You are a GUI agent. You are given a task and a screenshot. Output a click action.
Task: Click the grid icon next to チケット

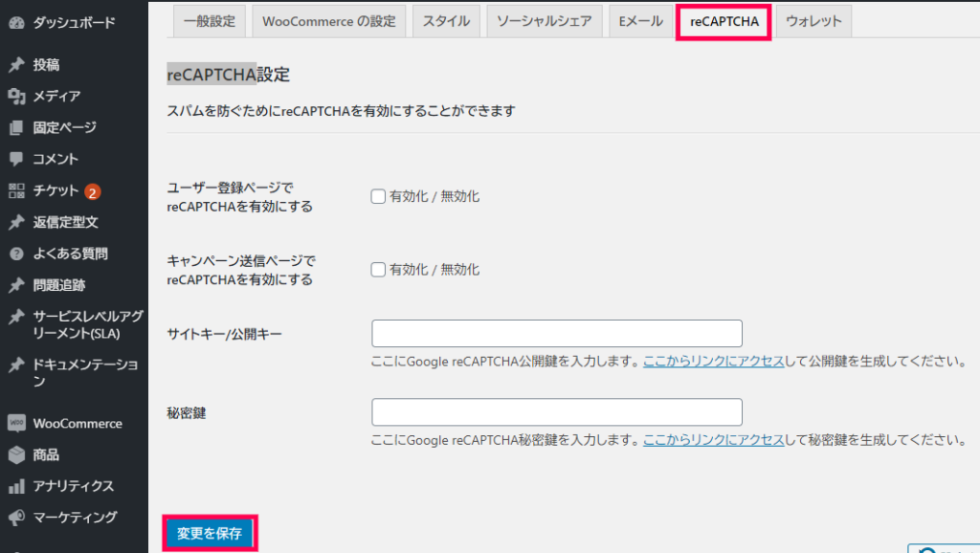[17, 190]
